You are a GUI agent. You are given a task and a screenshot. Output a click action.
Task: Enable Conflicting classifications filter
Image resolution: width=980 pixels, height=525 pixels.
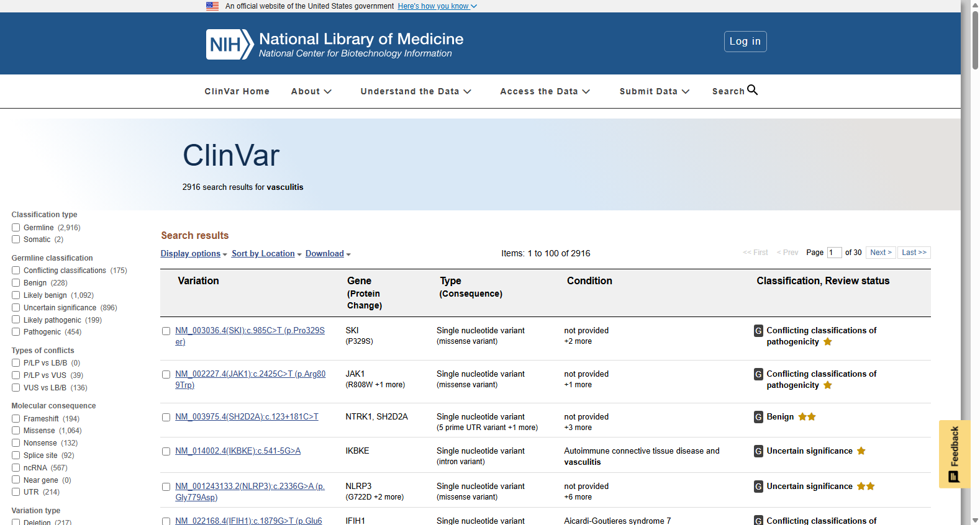coord(16,271)
